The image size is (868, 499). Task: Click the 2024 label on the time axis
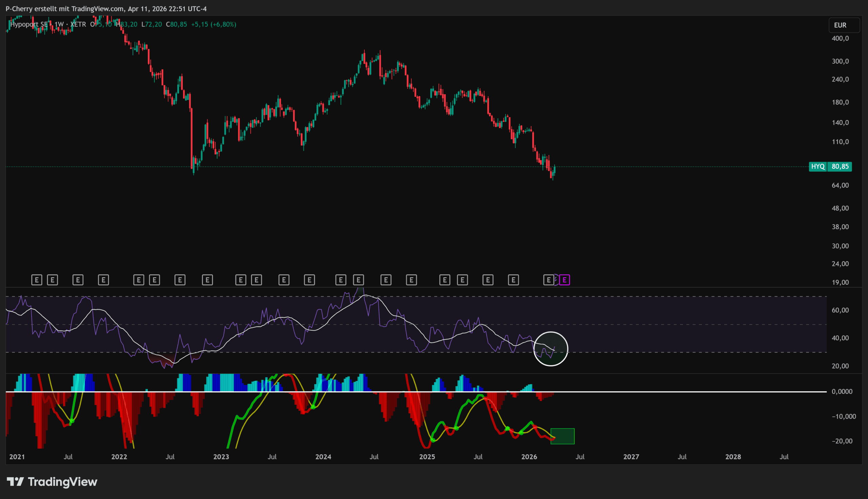coord(323,457)
